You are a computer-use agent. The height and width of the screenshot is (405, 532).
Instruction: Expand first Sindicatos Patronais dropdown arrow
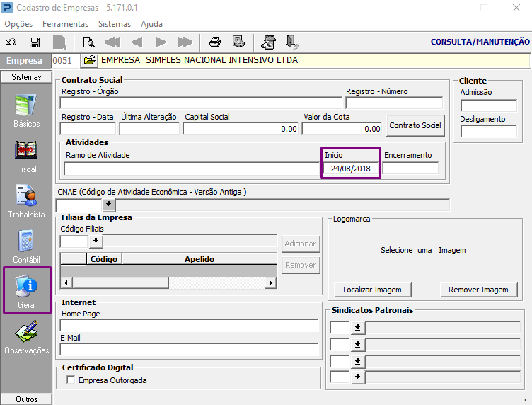pyautogui.click(x=357, y=327)
